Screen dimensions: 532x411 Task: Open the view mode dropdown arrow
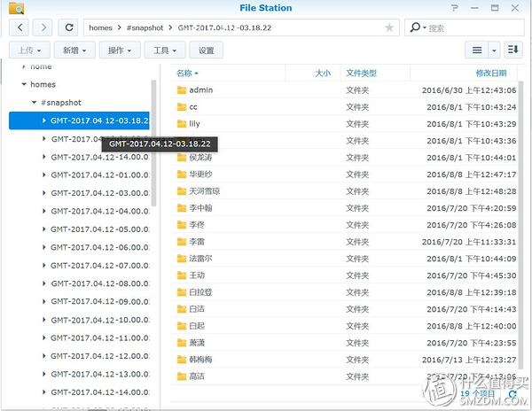(494, 50)
